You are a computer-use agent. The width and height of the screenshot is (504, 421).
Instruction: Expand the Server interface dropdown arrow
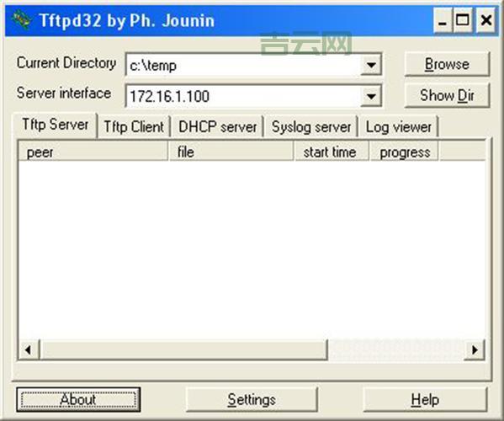pyautogui.click(x=371, y=96)
